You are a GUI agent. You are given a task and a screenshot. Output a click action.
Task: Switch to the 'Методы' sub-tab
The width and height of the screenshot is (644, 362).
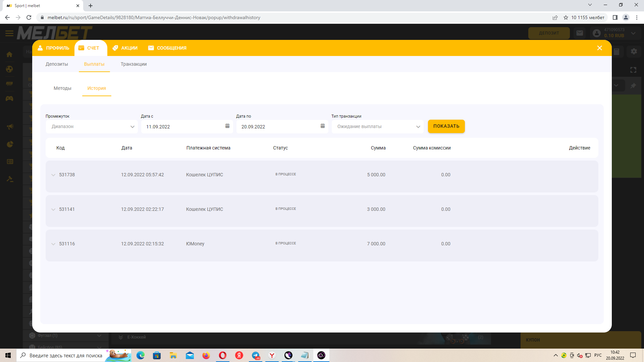pyautogui.click(x=62, y=88)
